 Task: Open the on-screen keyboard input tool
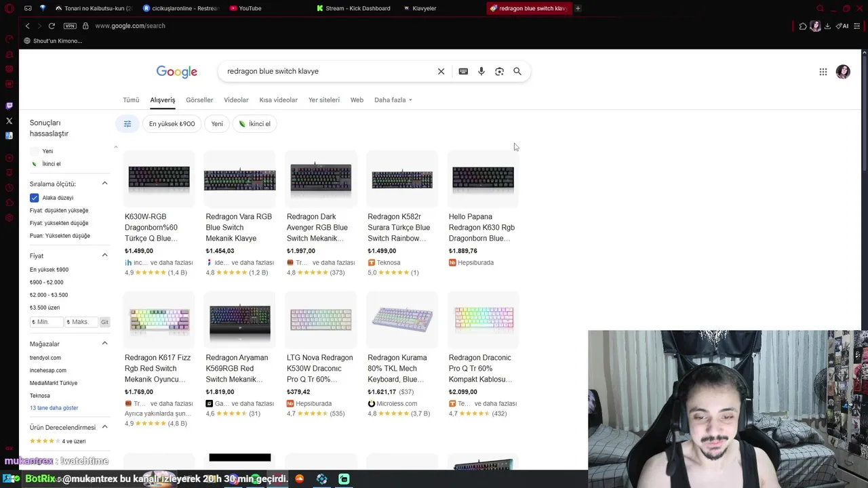pyautogui.click(x=463, y=71)
